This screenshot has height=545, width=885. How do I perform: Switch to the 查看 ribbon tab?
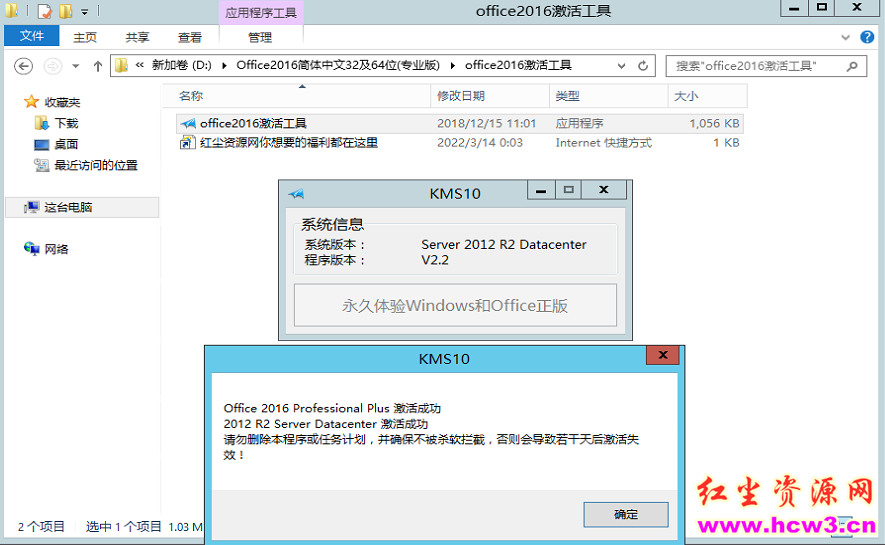click(x=190, y=37)
